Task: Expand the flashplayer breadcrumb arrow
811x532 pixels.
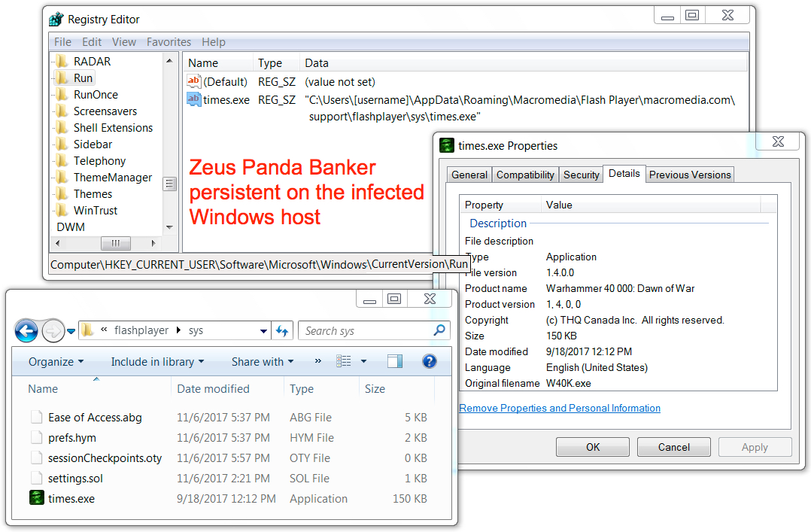Action: pos(178,330)
